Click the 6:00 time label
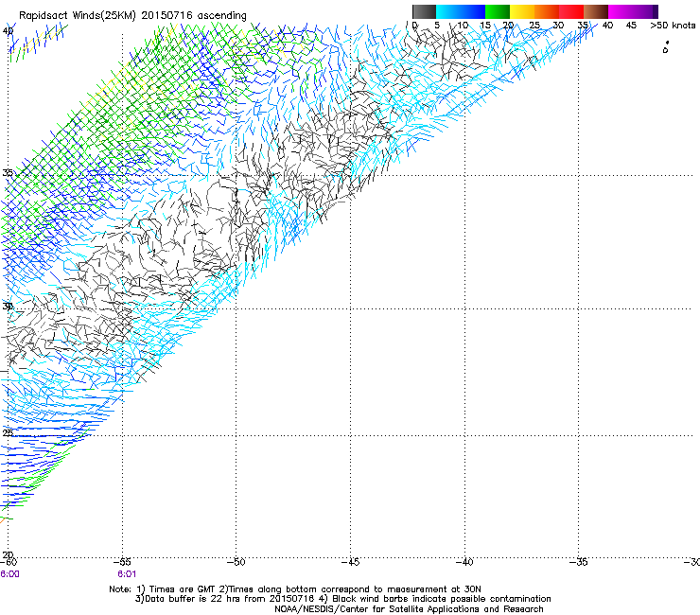Viewport: 700px width, 615px height. [9, 574]
